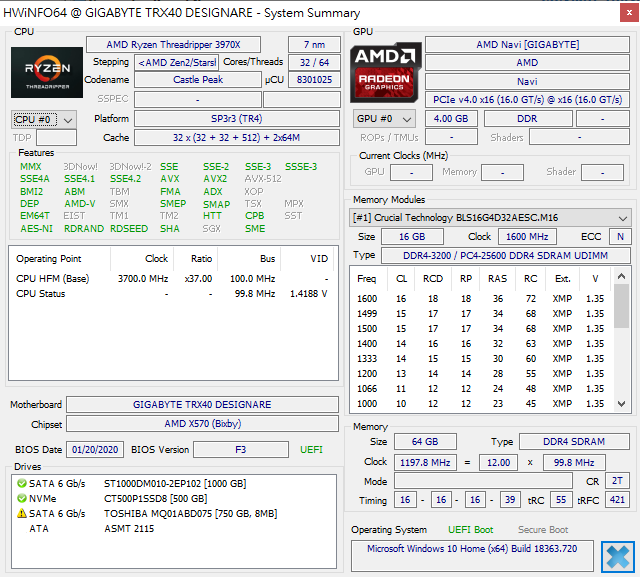The width and height of the screenshot is (640, 577).
Task: Click the 7 nm process field
Action: [x=314, y=44]
